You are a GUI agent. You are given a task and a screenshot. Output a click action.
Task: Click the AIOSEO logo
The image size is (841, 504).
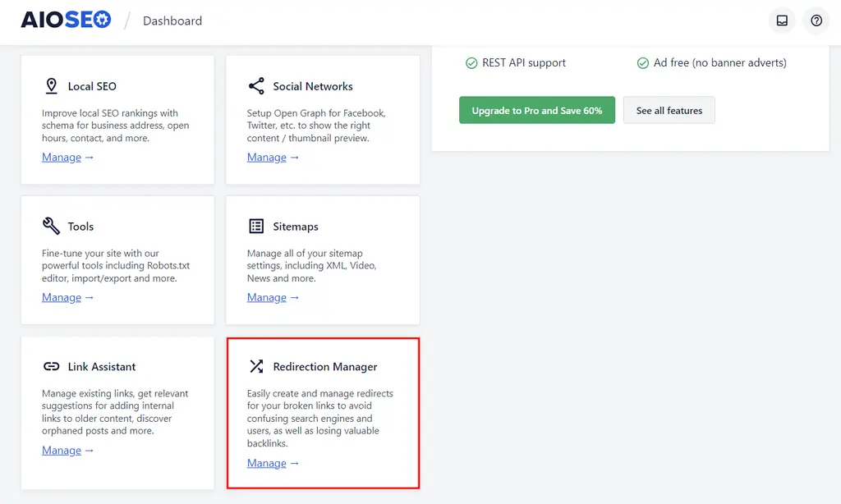click(x=66, y=21)
